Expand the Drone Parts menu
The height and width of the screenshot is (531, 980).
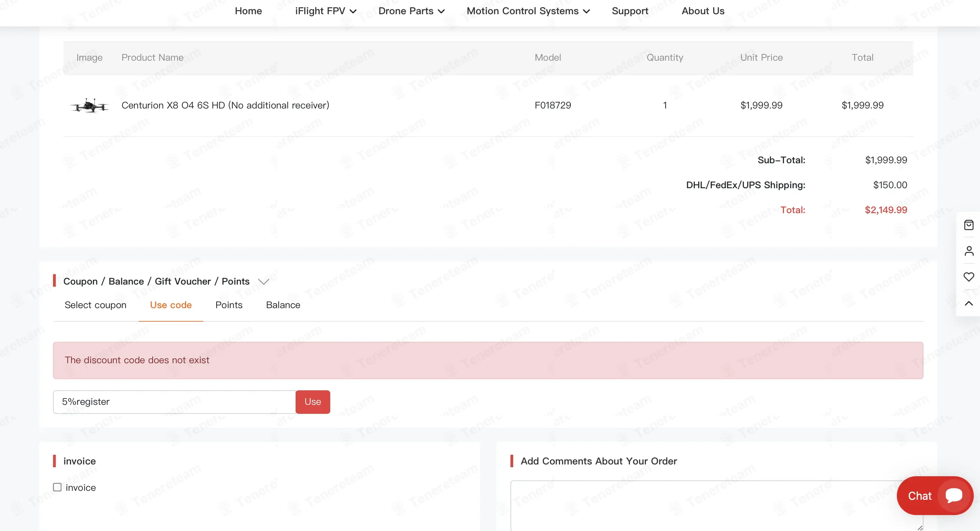pos(411,11)
